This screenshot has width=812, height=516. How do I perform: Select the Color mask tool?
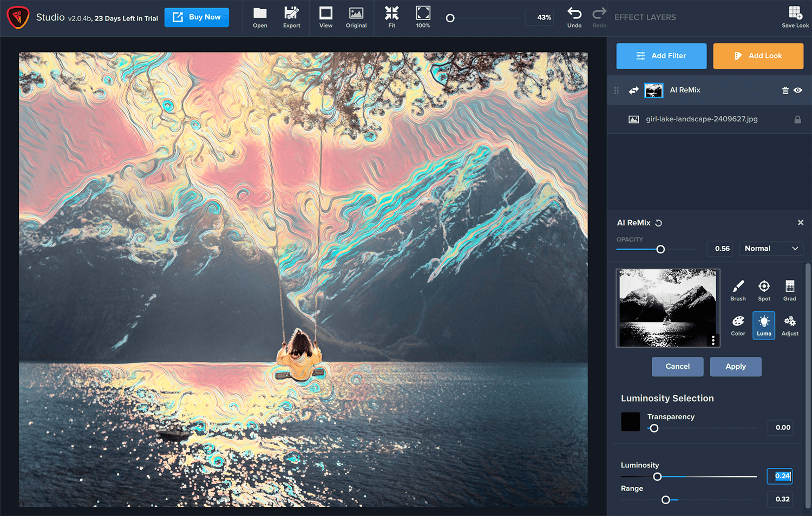tap(738, 325)
